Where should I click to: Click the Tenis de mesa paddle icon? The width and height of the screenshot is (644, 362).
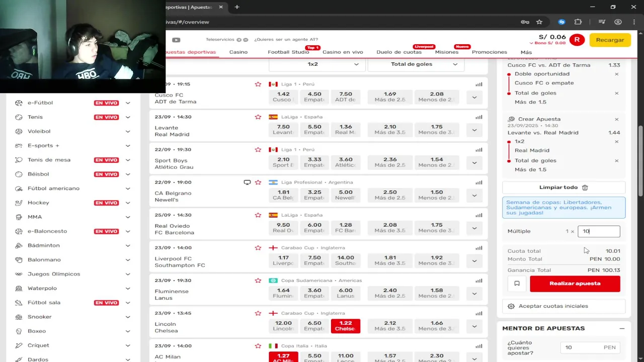tap(19, 160)
